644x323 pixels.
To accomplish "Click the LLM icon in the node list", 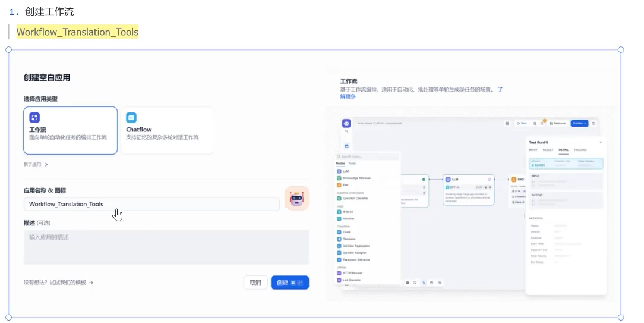I will (339, 171).
